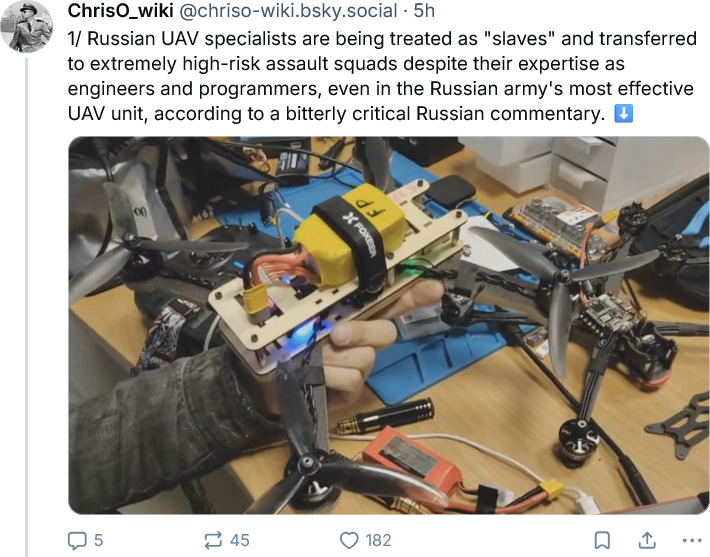Click the thread connector line below avatar
Viewport: 710px width, 557px height.
[26, 307]
